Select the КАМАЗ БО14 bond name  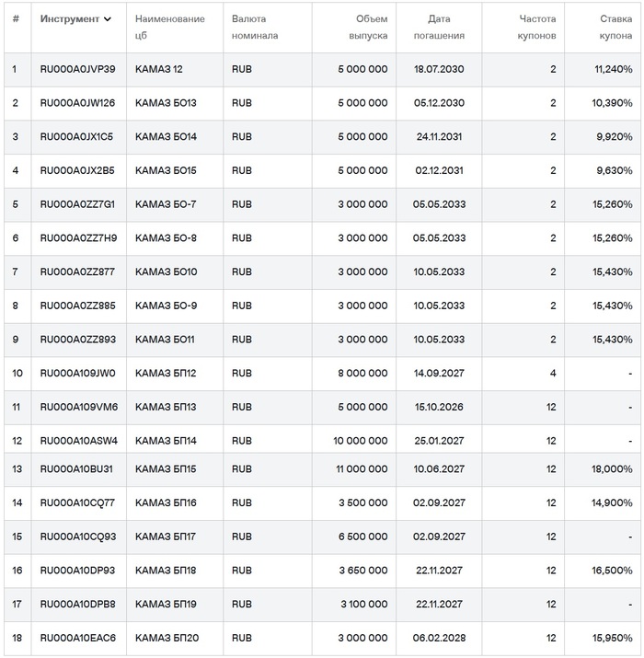(166, 137)
